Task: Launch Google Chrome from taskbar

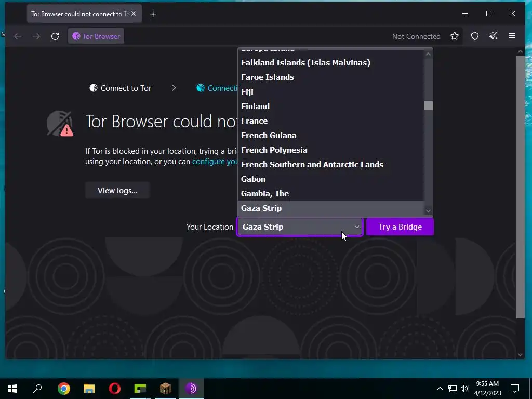Action: pos(64,389)
